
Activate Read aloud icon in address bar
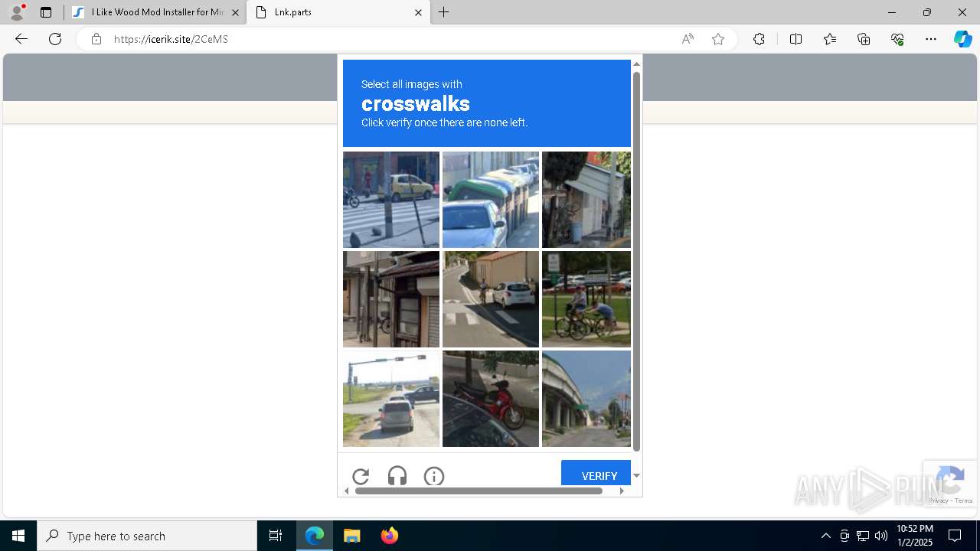(x=688, y=39)
